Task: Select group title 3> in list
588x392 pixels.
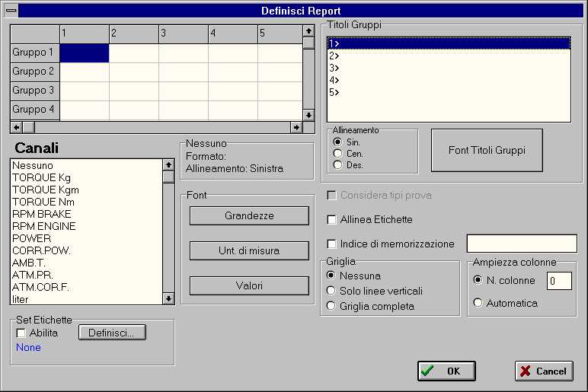Action: click(334, 68)
